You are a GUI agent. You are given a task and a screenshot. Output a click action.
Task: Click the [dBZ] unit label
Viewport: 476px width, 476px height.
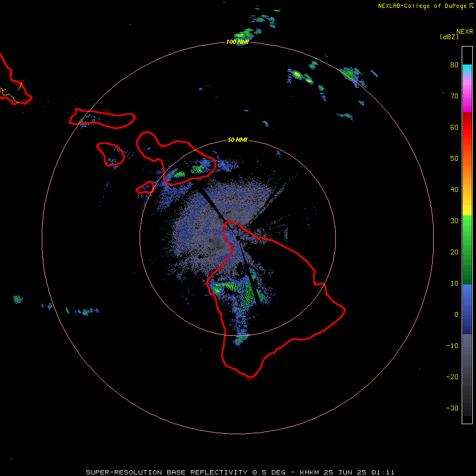(449, 37)
